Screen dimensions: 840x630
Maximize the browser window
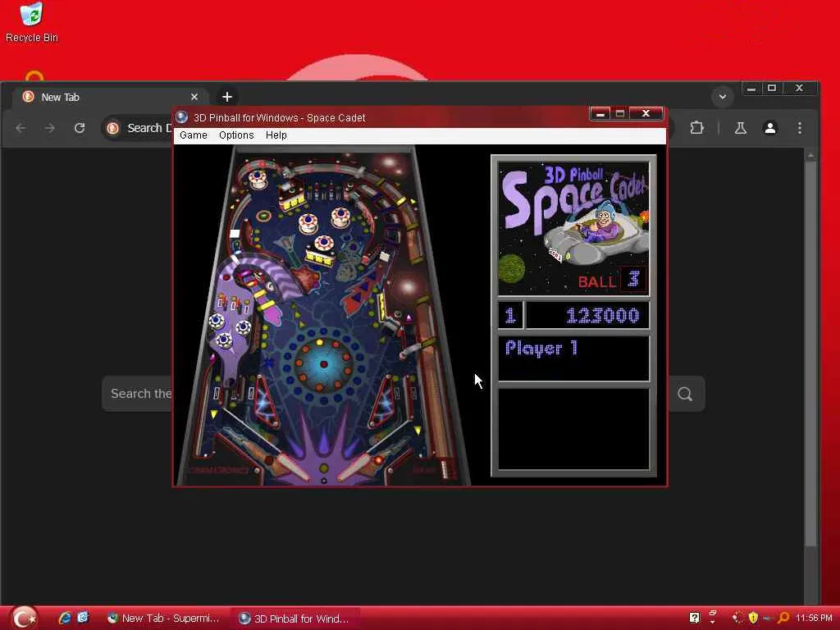[772, 88]
